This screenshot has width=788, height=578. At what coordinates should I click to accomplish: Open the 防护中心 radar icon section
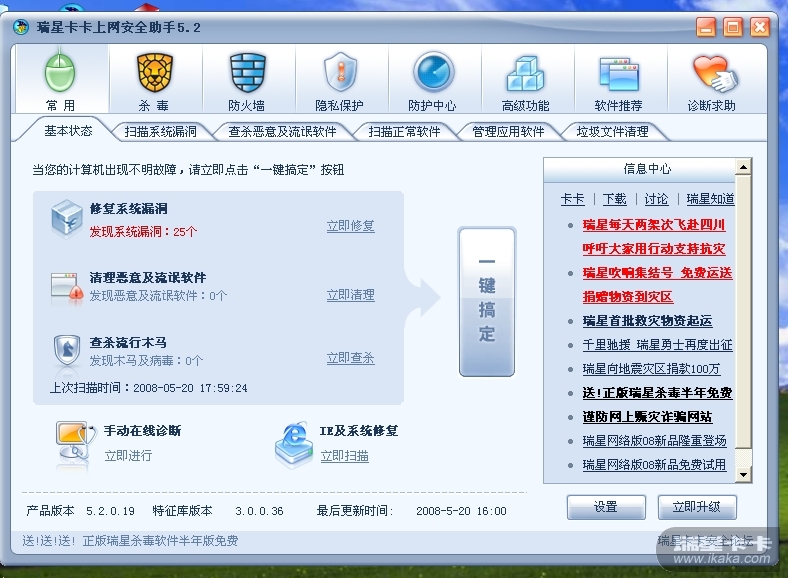433,78
